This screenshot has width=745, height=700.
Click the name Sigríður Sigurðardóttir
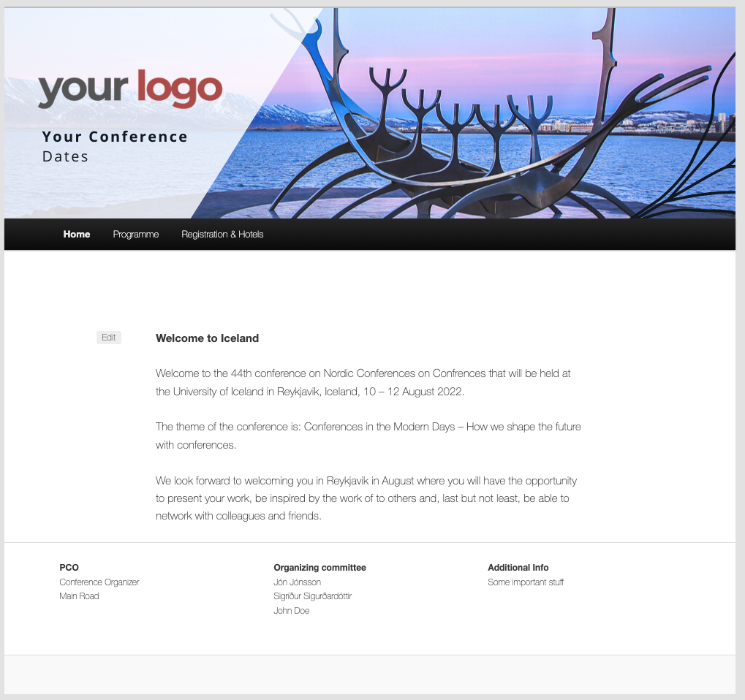click(x=313, y=596)
